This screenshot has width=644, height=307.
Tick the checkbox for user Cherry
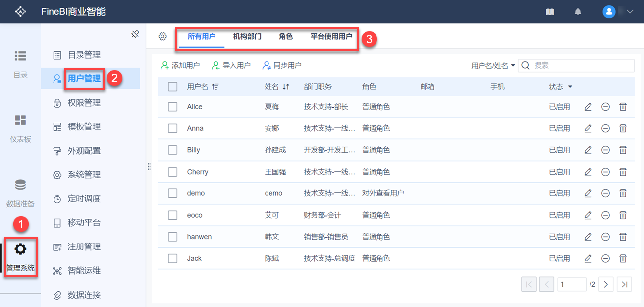[x=172, y=172]
